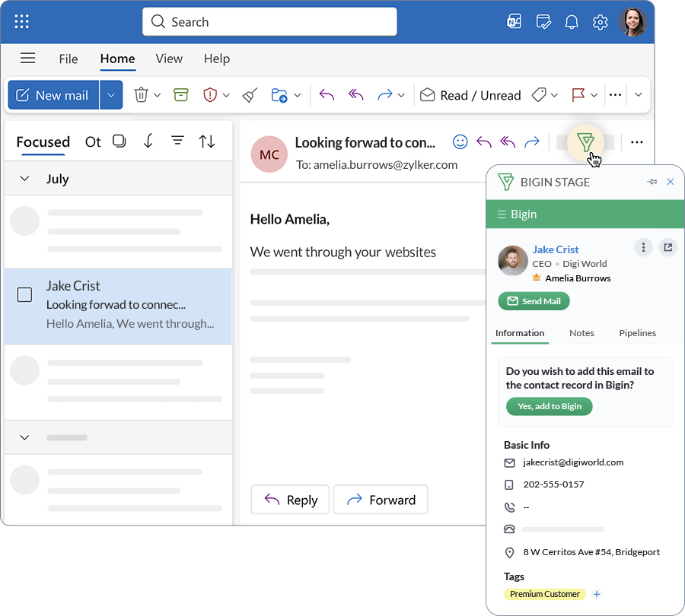Switch to the Notes tab in Bigin
The height and width of the screenshot is (616, 685).
[581, 333]
